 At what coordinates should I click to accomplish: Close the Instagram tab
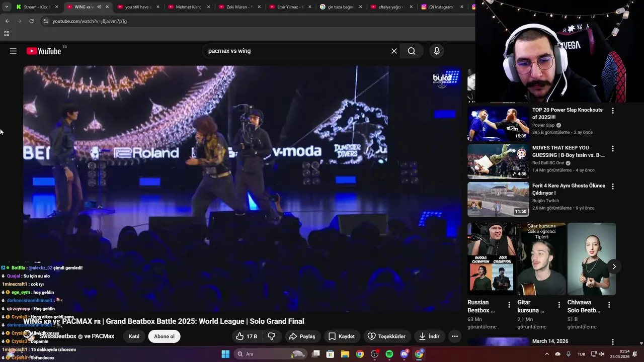point(461,7)
